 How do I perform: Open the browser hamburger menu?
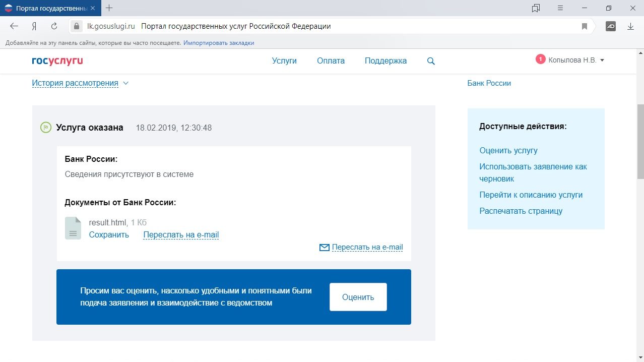(560, 8)
